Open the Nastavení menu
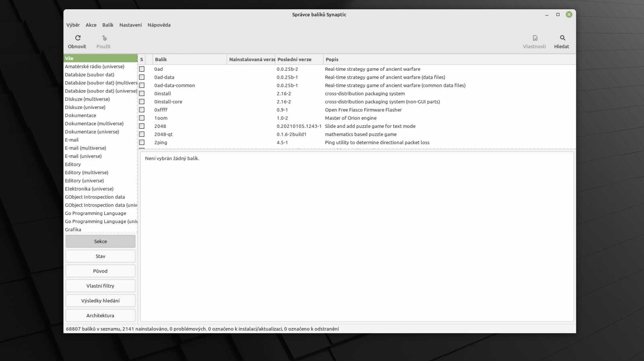This screenshot has height=361, width=644. pos(130,25)
